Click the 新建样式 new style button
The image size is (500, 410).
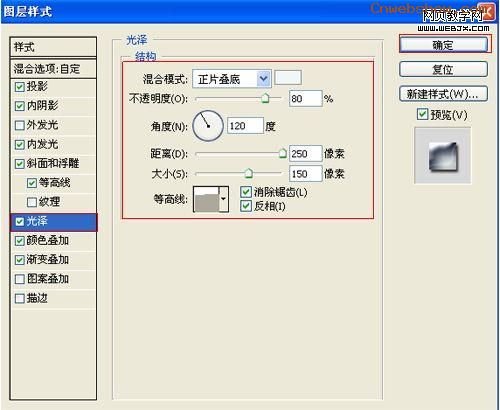coord(443,94)
